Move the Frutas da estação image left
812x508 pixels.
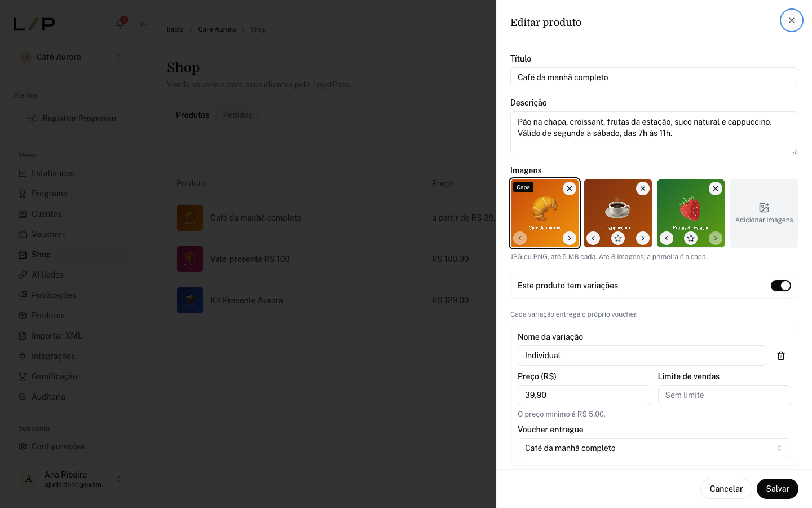(667, 238)
